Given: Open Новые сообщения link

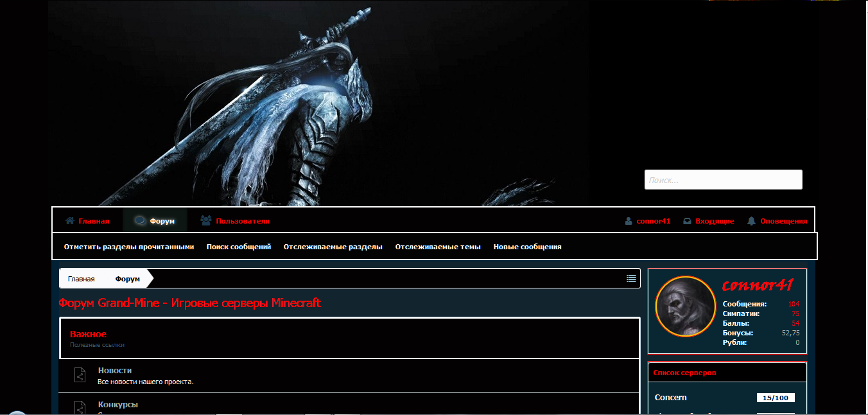Looking at the screenshot, I should pyautogui.click(x=528, y=247).
